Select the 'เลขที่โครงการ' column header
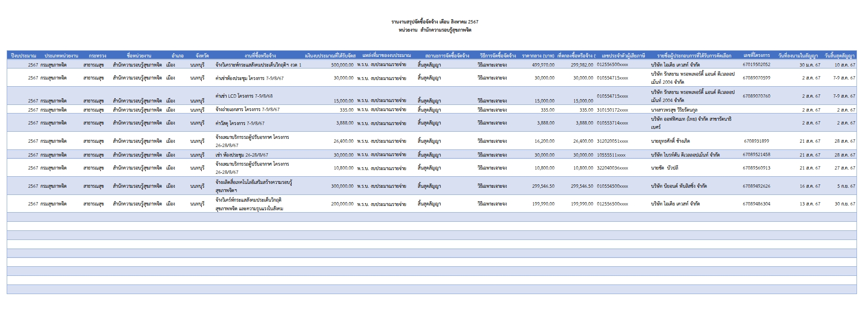Screen dimensions: 868x330 (x=757, y=56)
